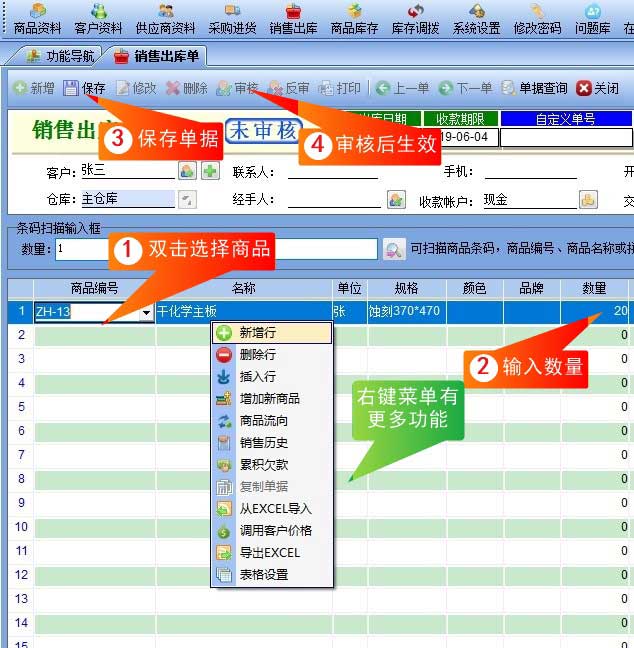
Task: Switch to 销售出库单 tab
Action: point(156,56)
